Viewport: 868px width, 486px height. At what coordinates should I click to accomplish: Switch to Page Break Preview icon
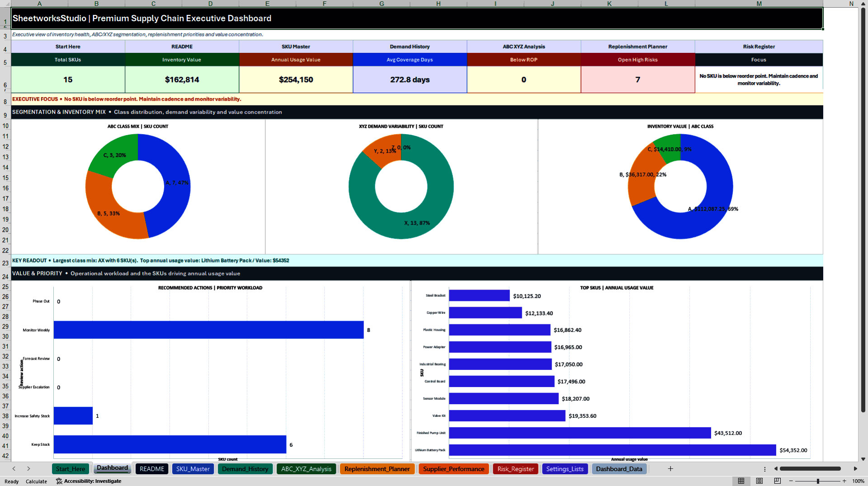(x=777, y=481)
